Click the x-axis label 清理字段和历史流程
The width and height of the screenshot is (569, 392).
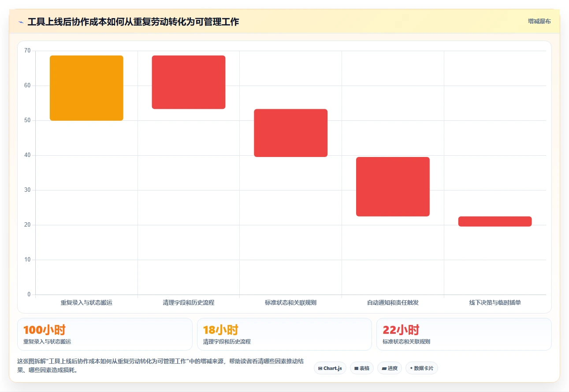(x=189, y=303)
